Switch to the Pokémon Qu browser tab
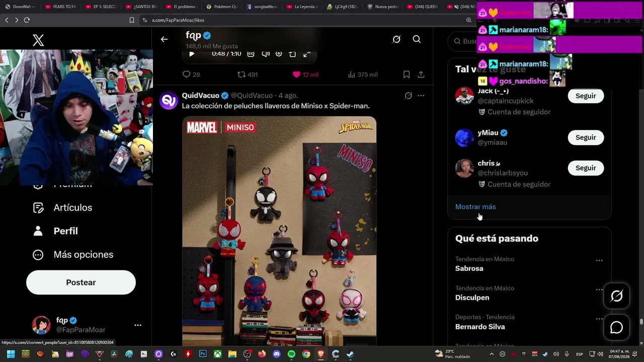644x362 pixels. pos(222,7)
